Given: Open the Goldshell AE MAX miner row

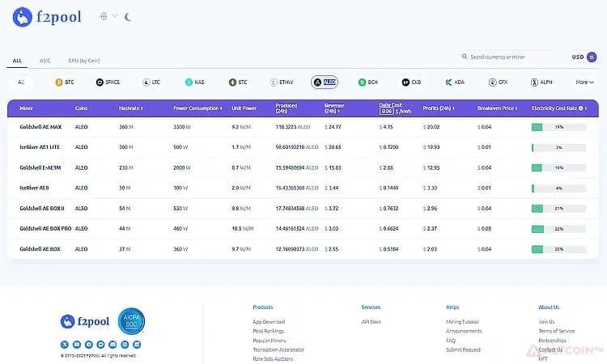Looking at the screenshot, I should (303, 127).
